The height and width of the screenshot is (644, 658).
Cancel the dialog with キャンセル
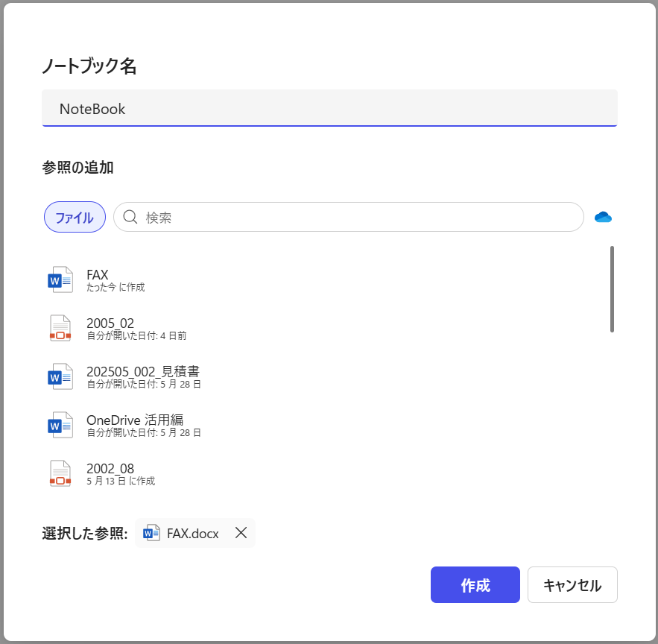[572, 584]
